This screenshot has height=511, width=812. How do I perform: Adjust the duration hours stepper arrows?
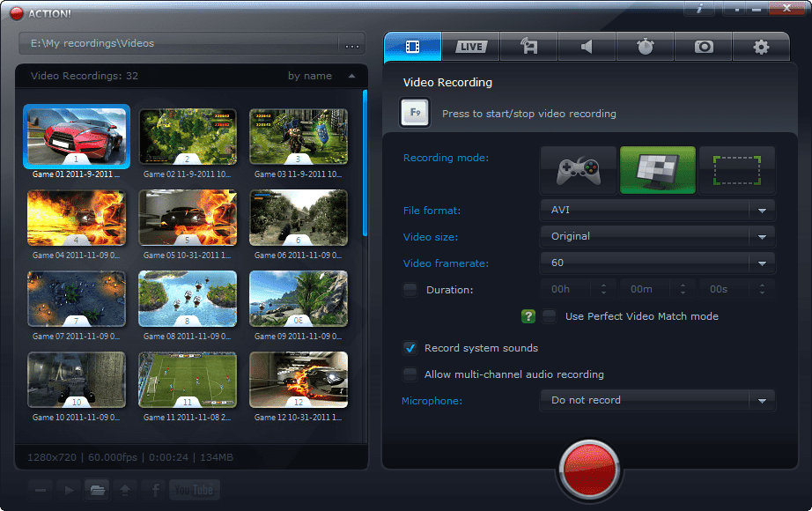point(603,289)
